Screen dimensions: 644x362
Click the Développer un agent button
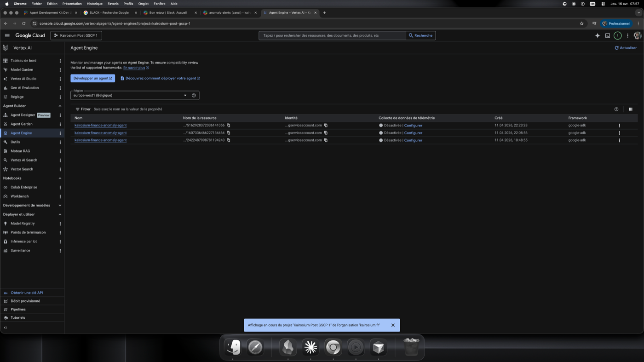pyautogui.click(x=93, y=78)
